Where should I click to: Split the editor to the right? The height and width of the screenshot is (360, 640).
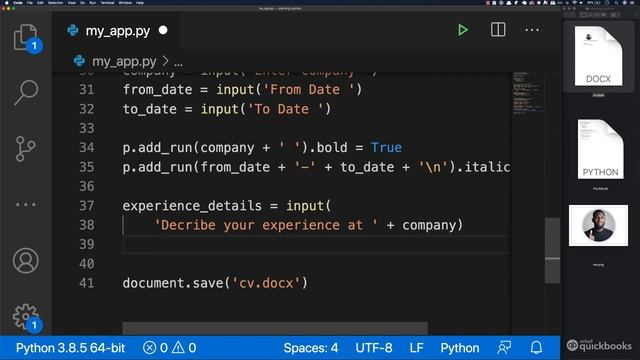point(498,30)
